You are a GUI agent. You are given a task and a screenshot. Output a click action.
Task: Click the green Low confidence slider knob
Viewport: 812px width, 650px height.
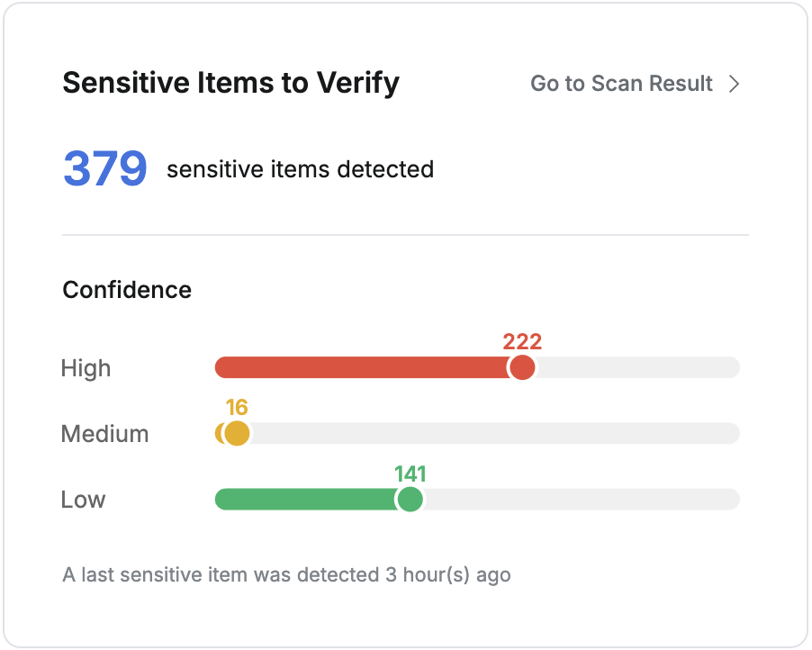[411, 499]
